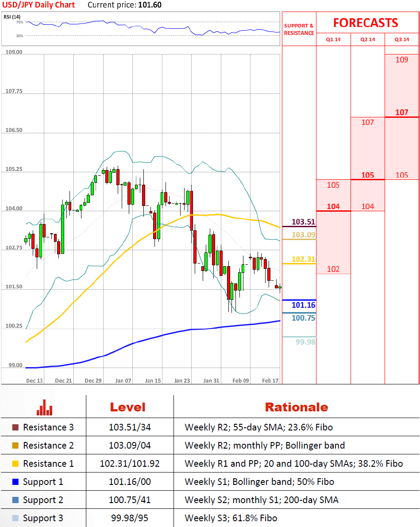
Task: Click the Feb 17 date on the axis
Action: click(270, 380)
